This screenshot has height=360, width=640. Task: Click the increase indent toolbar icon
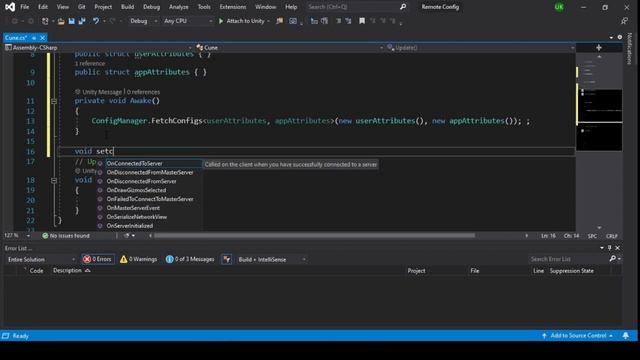point(348,21)
